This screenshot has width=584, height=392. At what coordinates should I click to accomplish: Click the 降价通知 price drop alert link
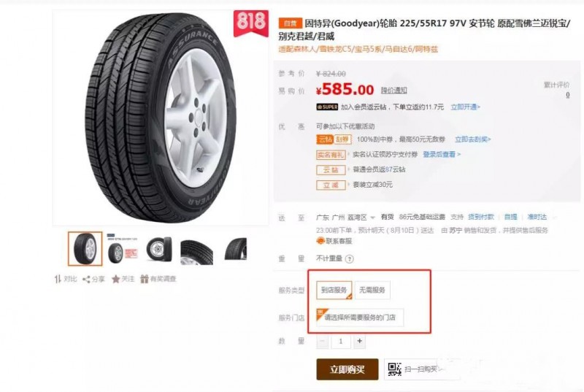coord(393,90)
